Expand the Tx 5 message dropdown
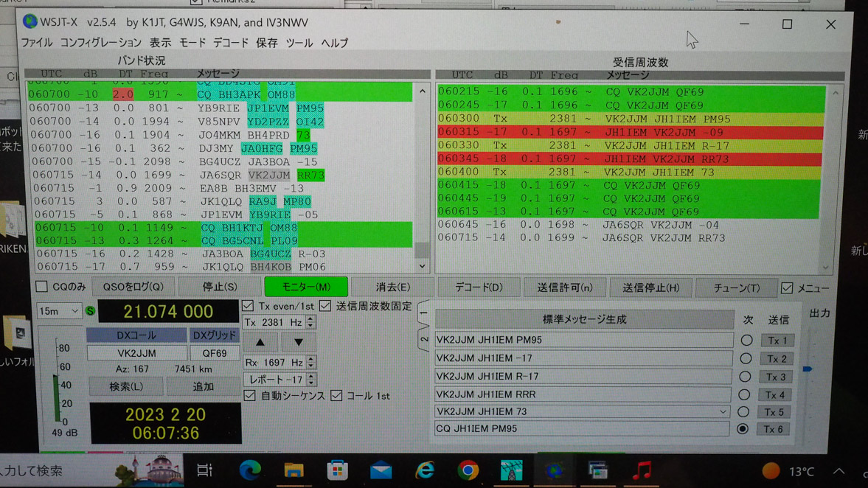The width and height of the screenshot is (868, 488). pyautogui.click(x=723, y=412)
